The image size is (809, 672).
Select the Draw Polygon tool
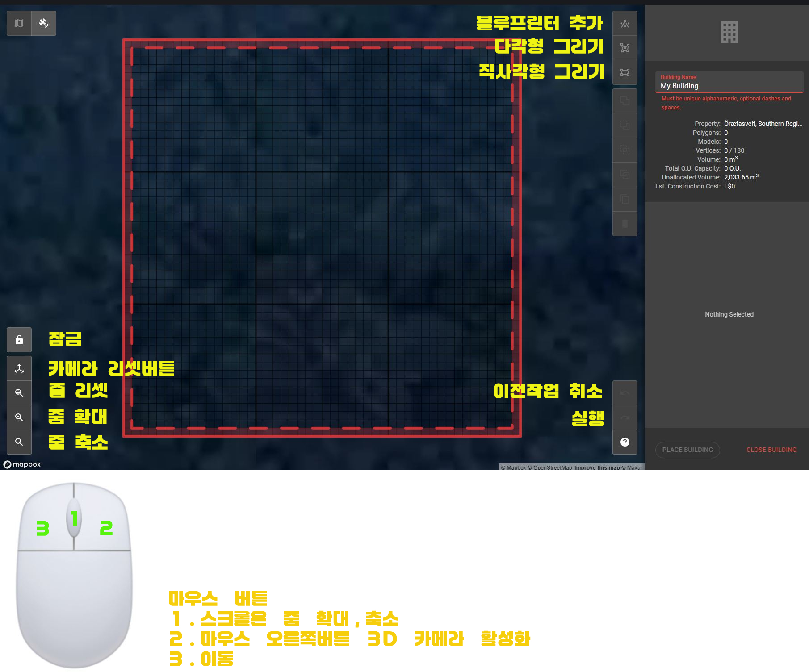pos(625,48)
